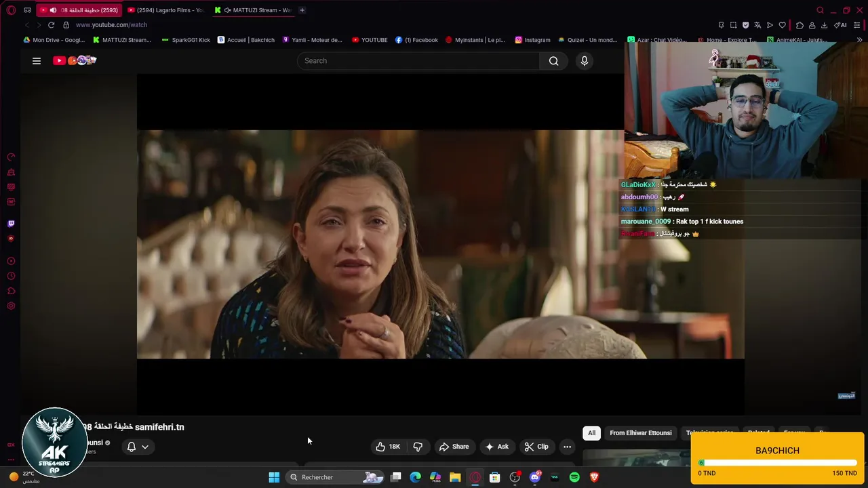Image resolution: width=868 pixels, height=488 pixels.
Task: Click the address bar URL
Action: pyautogui.click(x=111, y=25)
